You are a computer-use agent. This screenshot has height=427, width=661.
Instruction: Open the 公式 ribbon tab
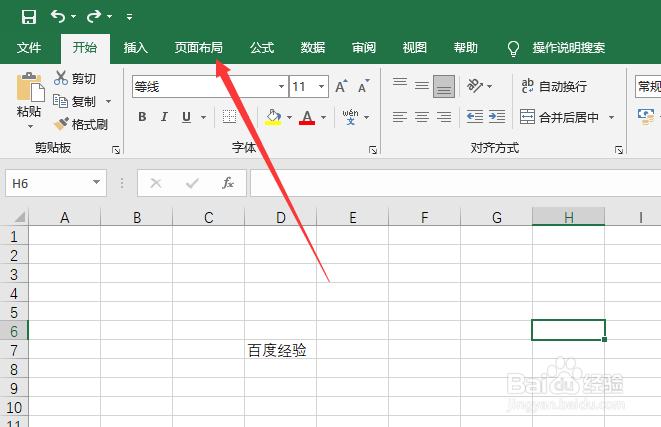262,48
